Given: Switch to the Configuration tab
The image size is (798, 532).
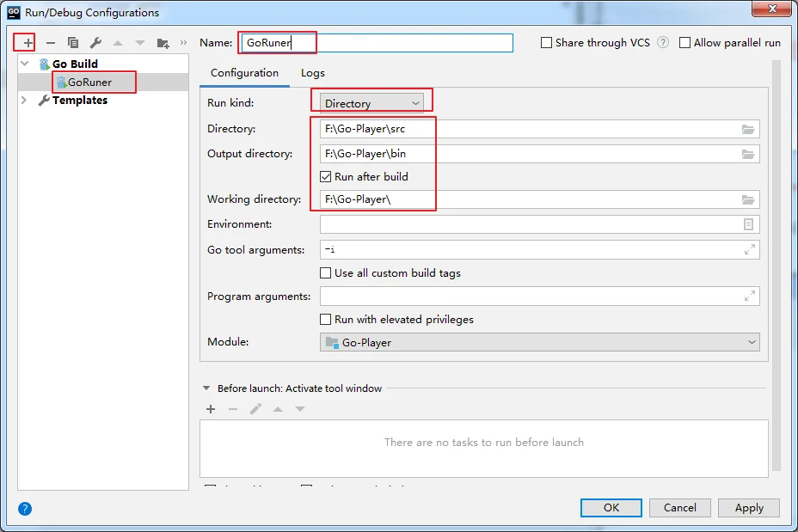Looking at the screenshot, I should click(x=245, y=73).
